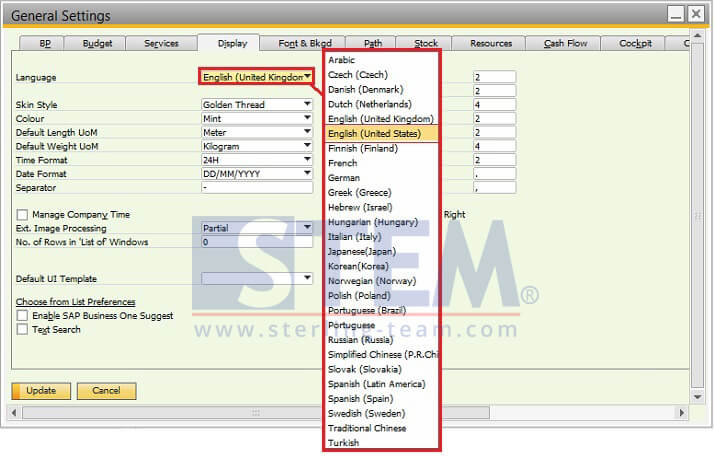Viewport: 714px width, 456px height.
Task: Open Choose from List Preferences link
Action: tap(76, 302)
